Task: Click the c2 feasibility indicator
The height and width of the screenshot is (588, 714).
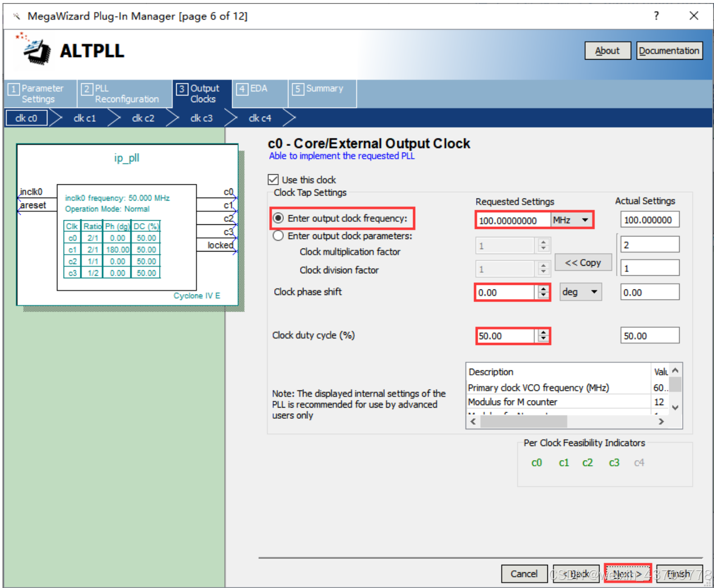Action: pos(588,462)
